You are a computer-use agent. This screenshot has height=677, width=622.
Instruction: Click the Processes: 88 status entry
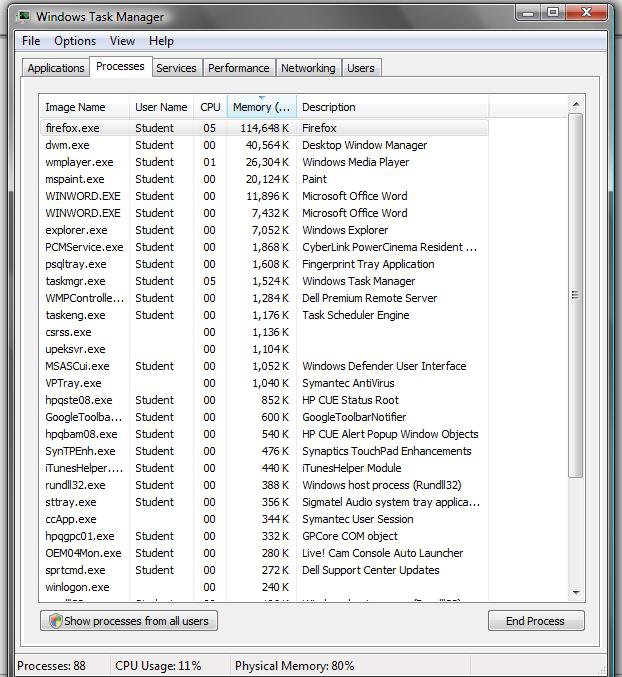(51, 665)
